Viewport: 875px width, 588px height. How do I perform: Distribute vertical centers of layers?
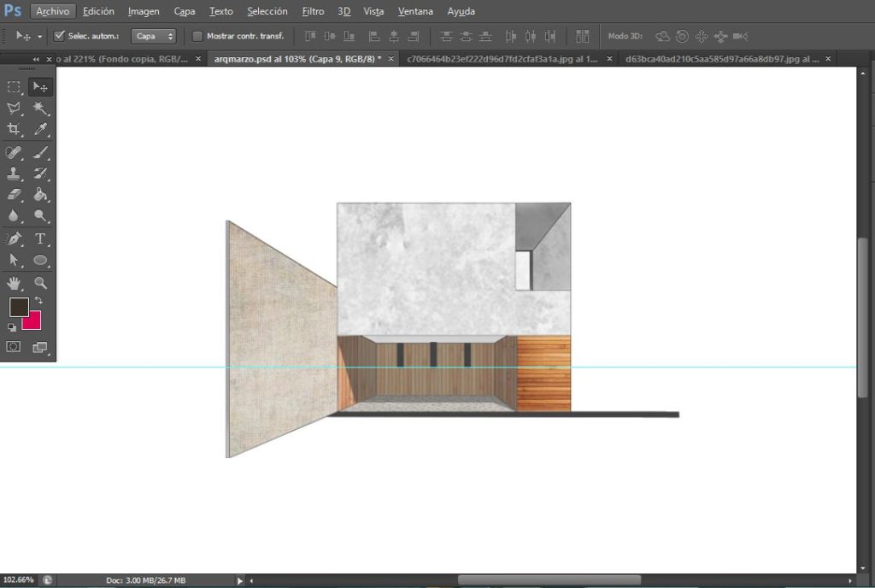coord(466,36)
